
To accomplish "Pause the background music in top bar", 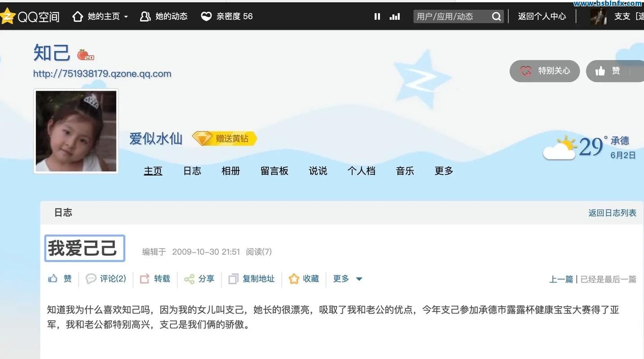I will coord(377,17).
